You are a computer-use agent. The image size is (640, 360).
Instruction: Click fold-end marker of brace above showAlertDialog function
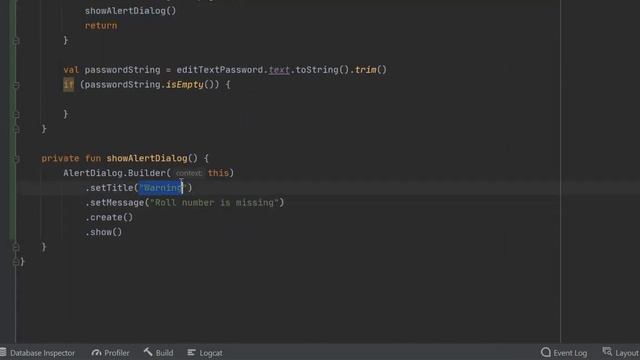pos(16,129)
